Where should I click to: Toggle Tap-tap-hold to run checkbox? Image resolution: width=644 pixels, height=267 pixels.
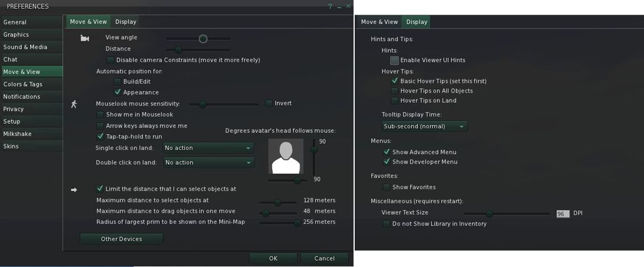click(101, 137)
